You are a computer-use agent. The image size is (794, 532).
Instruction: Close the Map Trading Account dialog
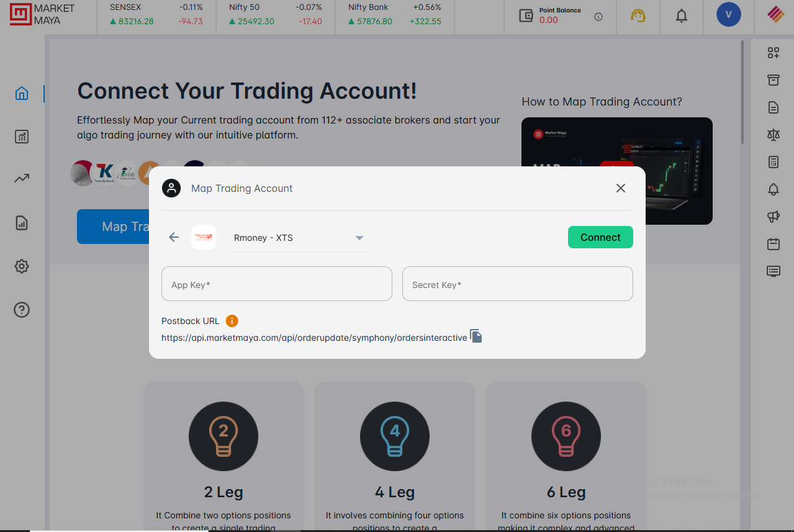click(x=620, y=188)
